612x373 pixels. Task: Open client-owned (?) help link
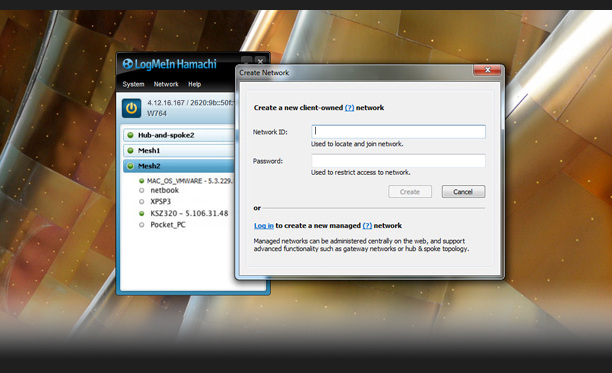click(349, 108)
